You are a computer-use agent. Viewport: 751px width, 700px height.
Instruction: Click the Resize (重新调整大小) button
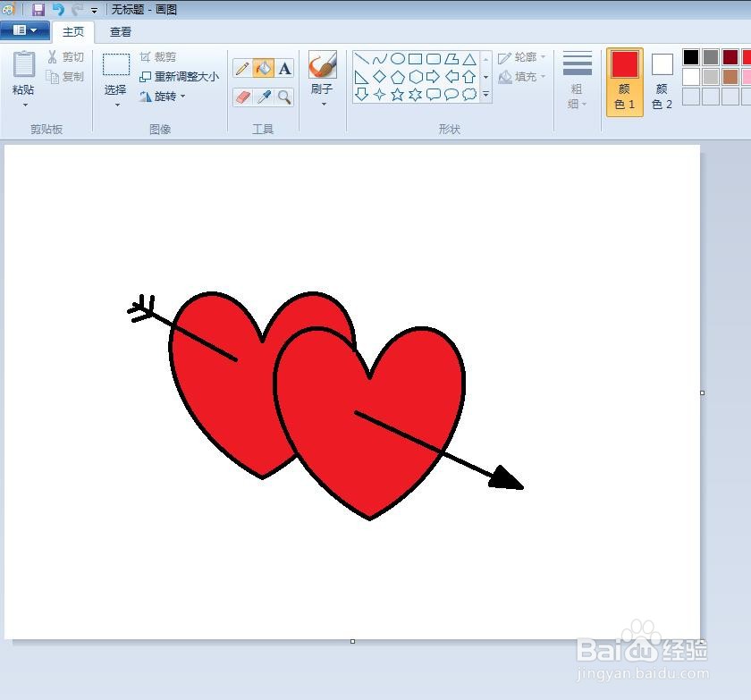coord(179,77)
